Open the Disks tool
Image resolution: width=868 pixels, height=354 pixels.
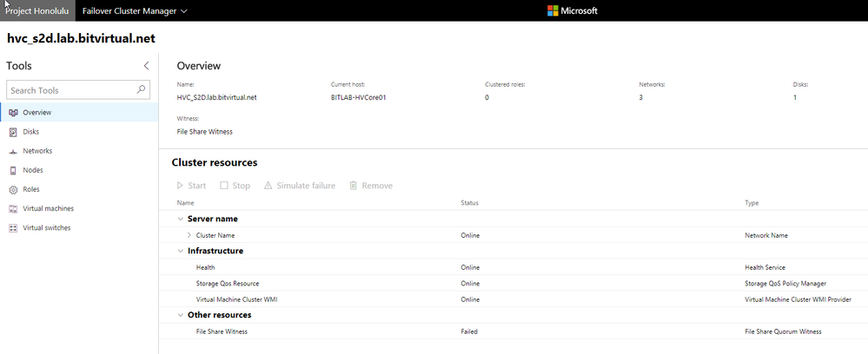pos(79,132)
